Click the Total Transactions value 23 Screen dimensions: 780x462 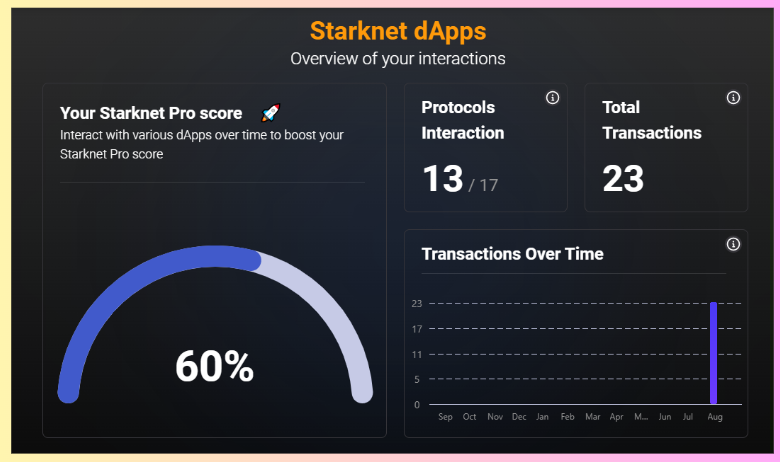(x=623, y=179)
